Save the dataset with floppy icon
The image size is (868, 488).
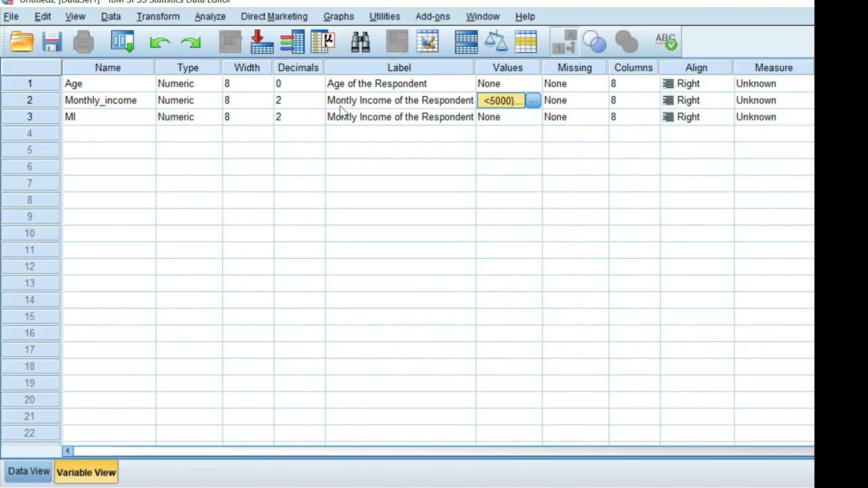point(52,43)
